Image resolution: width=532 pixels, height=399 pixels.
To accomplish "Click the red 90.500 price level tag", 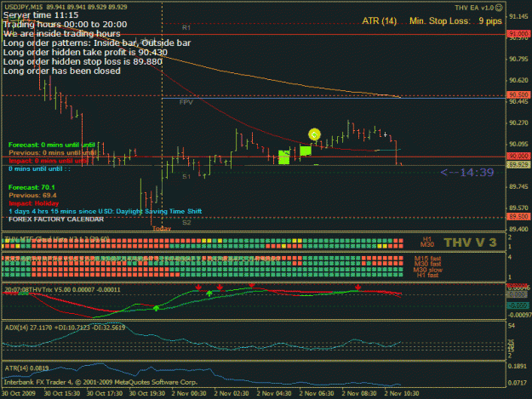I will tap(518, 95).
